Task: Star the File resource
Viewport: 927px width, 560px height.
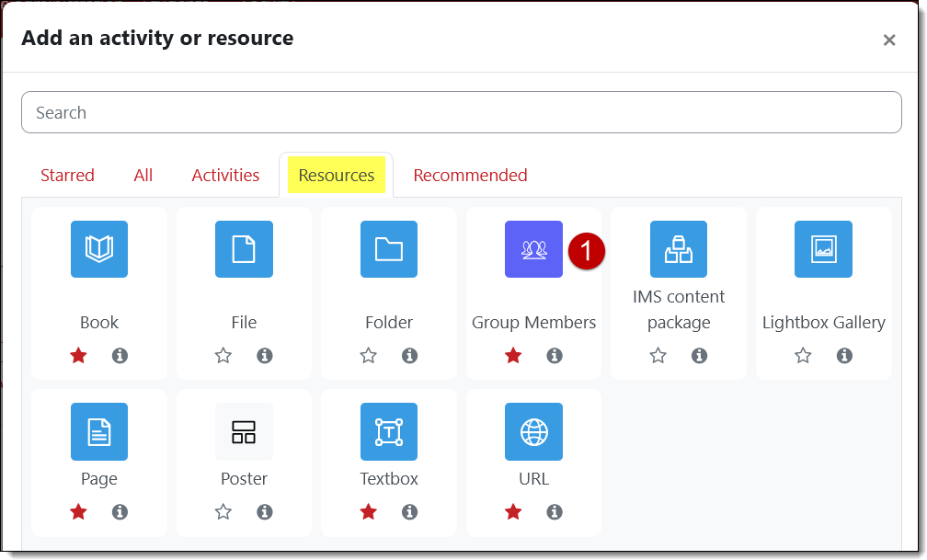Action: tap(223, 355)
